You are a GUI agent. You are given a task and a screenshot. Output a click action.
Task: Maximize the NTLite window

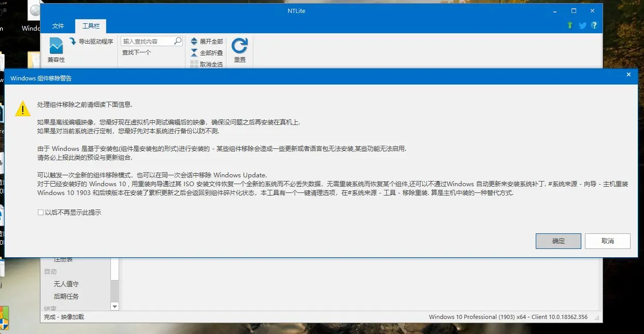tap(574, 11)
